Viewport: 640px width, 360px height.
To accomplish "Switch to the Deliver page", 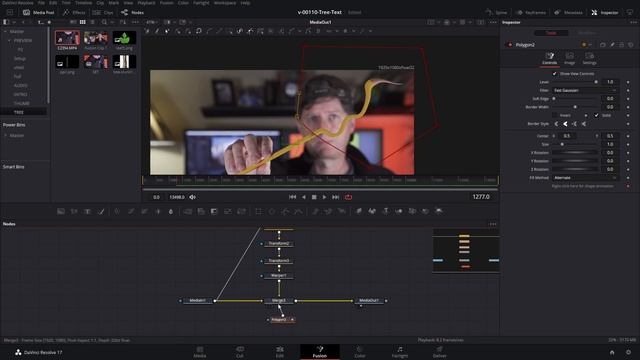I will [440, 352].
